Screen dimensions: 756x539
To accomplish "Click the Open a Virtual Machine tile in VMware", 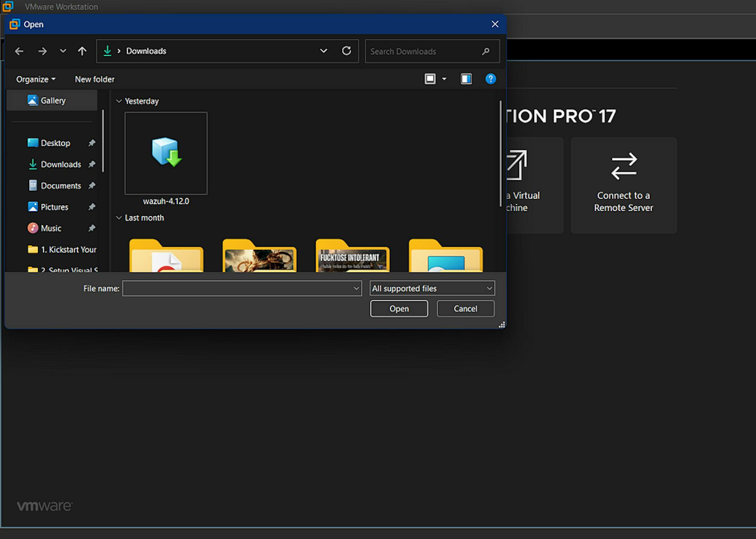I will pos(535,185).
